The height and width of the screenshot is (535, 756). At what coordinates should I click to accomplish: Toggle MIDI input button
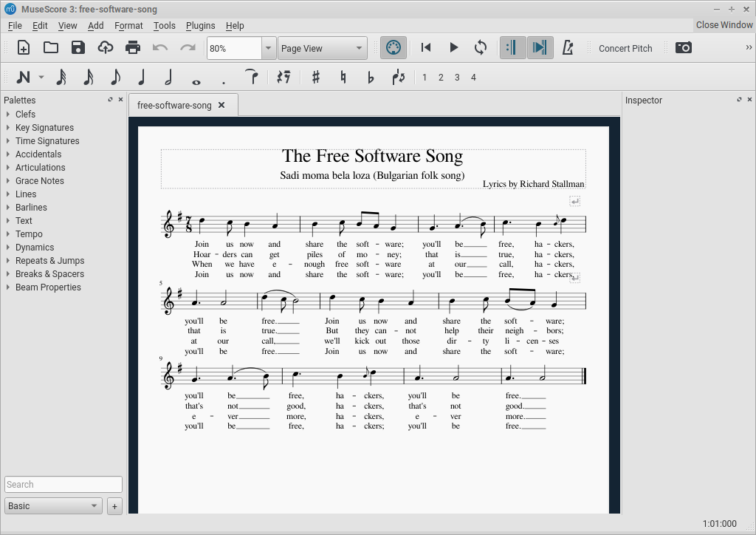(394, 48)
